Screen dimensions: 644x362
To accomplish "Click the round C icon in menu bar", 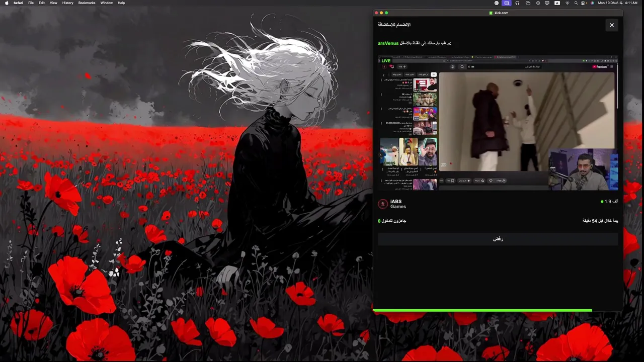I will tap(497, 3).
